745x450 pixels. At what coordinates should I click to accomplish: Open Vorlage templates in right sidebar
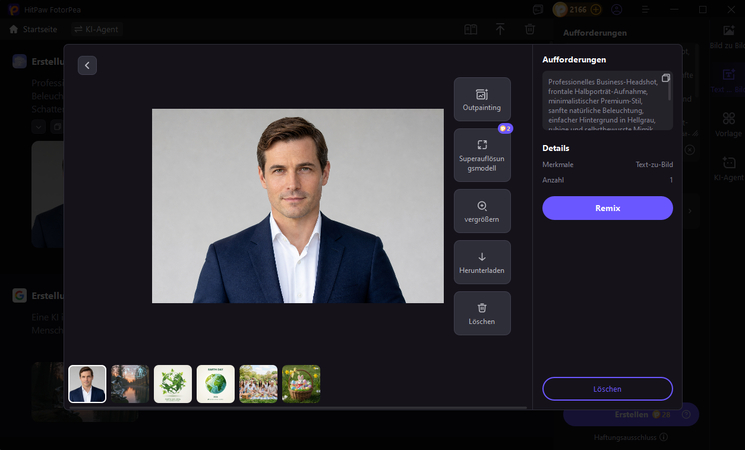pos(728,125)
